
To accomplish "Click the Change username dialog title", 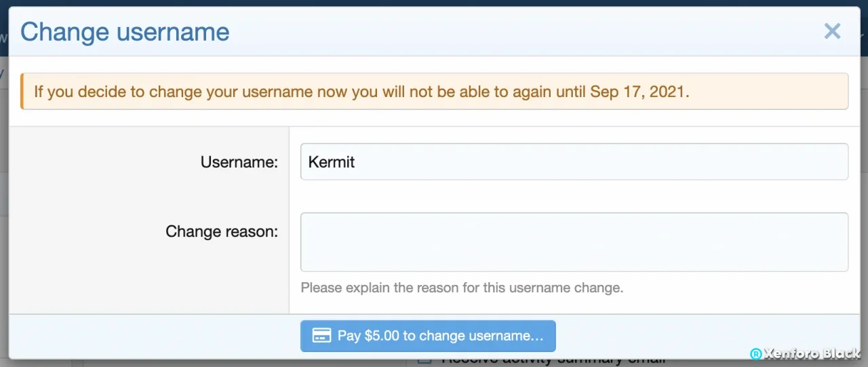I will point(125,32).
